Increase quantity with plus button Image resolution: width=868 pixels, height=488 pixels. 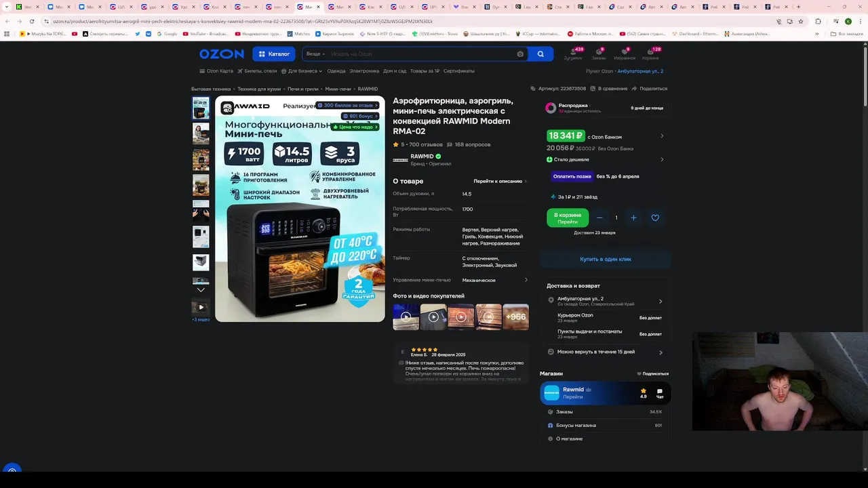pos(633,218)
